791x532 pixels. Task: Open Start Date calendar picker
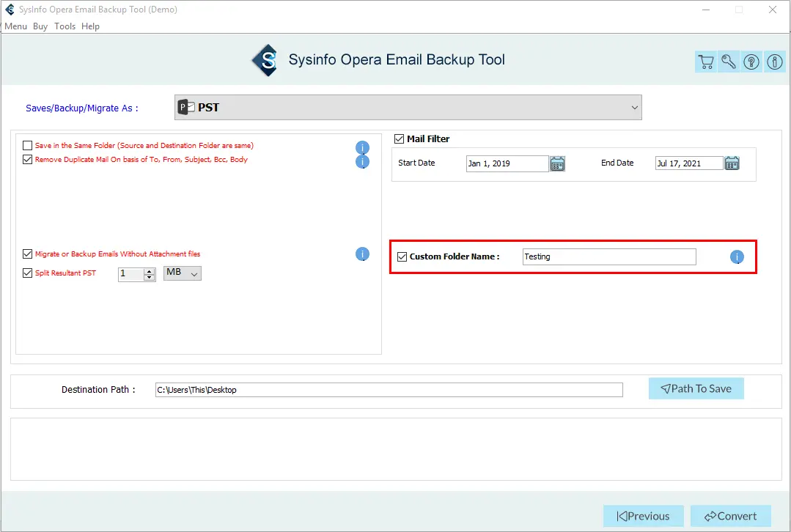558,163
